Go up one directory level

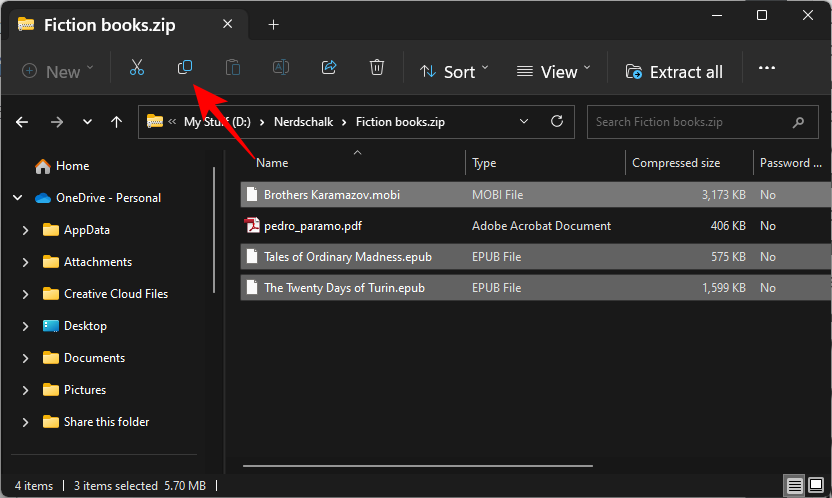pyautogui.click(x=117, y=122)
